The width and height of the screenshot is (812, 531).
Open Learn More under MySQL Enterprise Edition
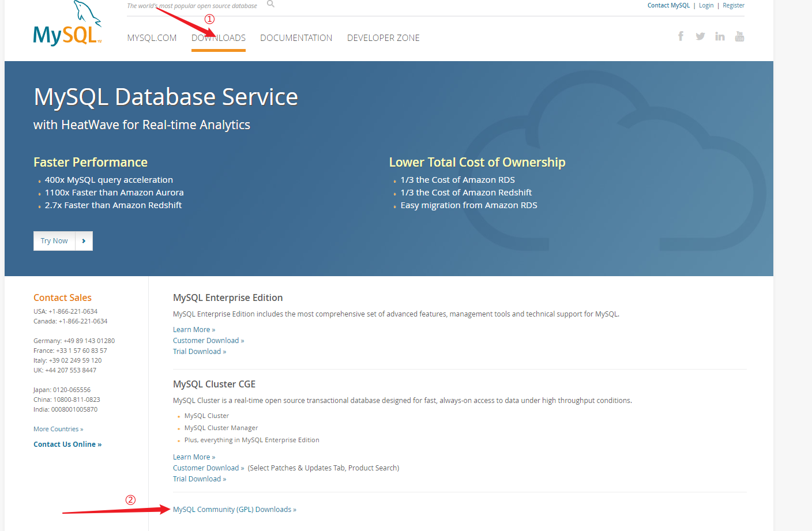194,329
